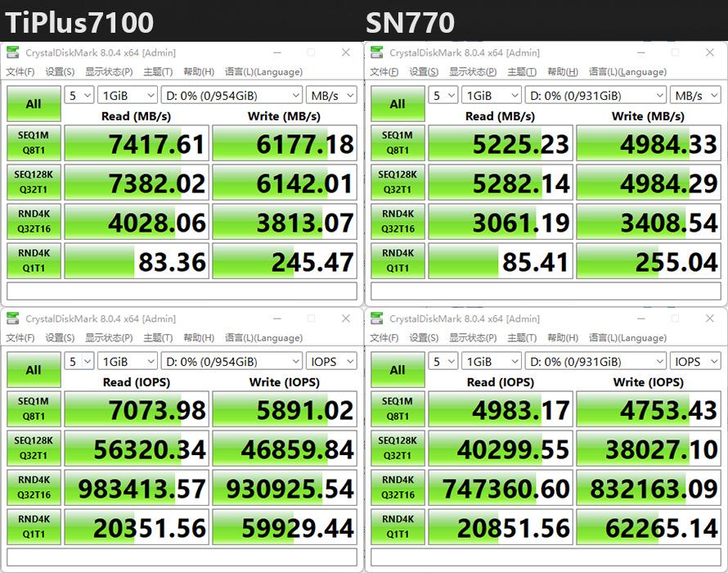Change the MB/s unit dropdown on TiPlus7100
The height and width of the screenshot is (573, 728).
pyautogui.click(x=331, y=95)
